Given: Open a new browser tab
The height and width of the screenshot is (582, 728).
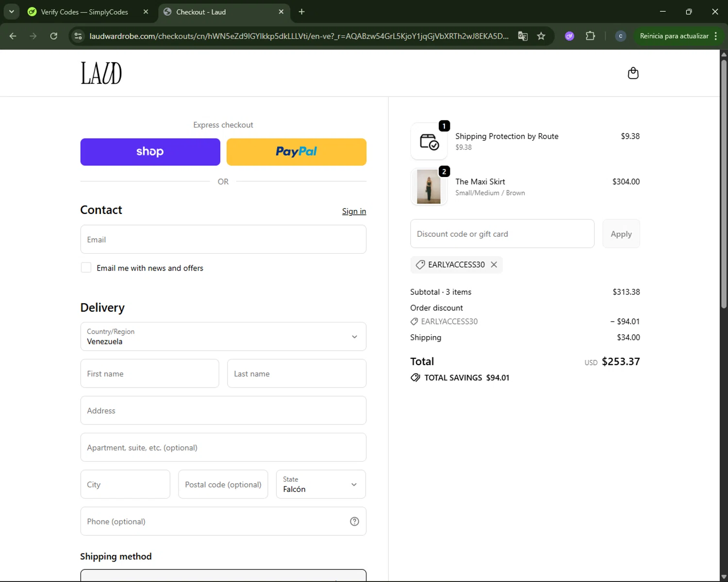Looking at the screenshot, I should click(301, 12).
